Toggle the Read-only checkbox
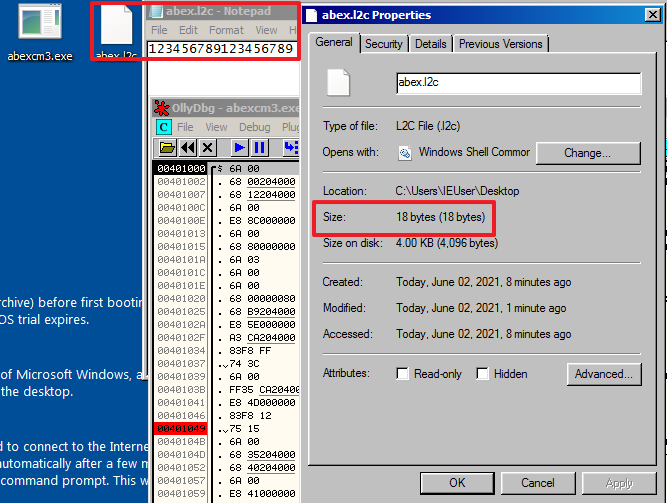Image resolution: width=667 pixels, height=503 pixels. [402, 374]
